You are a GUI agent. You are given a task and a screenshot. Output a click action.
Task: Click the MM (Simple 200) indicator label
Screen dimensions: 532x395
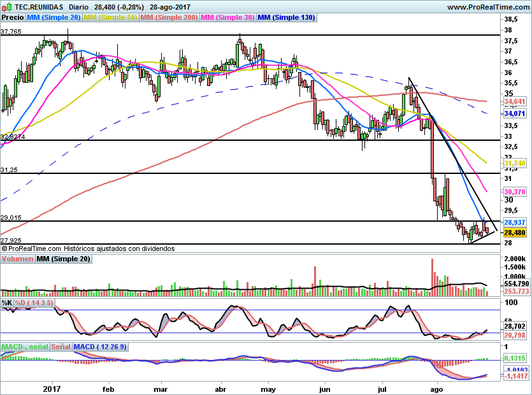(x=169, y=17)
